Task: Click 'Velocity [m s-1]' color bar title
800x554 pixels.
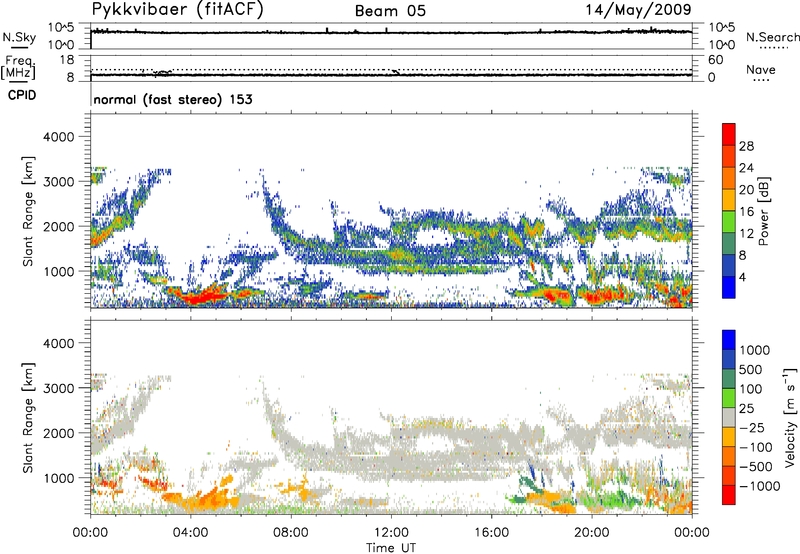Action: 790,417
